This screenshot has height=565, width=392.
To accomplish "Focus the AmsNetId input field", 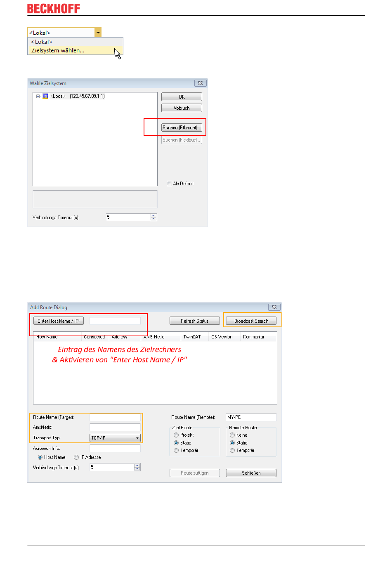I will (115, 427).
